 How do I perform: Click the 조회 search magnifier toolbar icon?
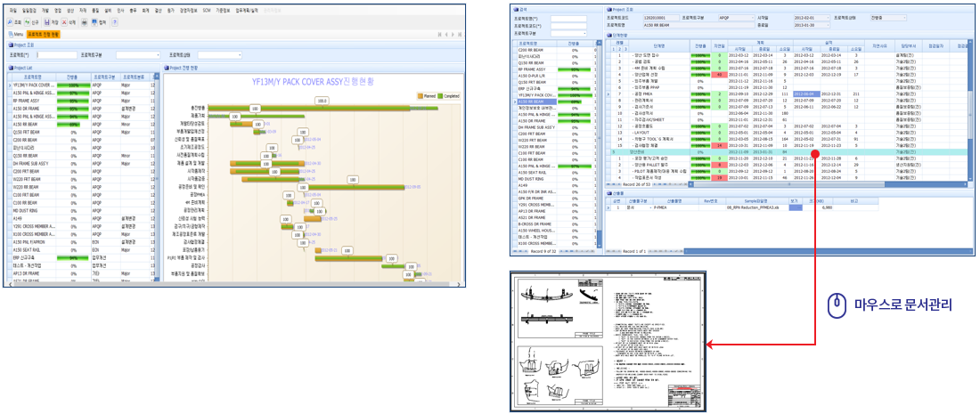(10, 22)
